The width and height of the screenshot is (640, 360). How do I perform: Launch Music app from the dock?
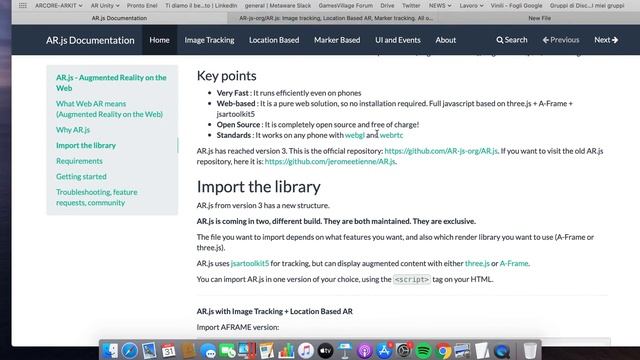306,351
